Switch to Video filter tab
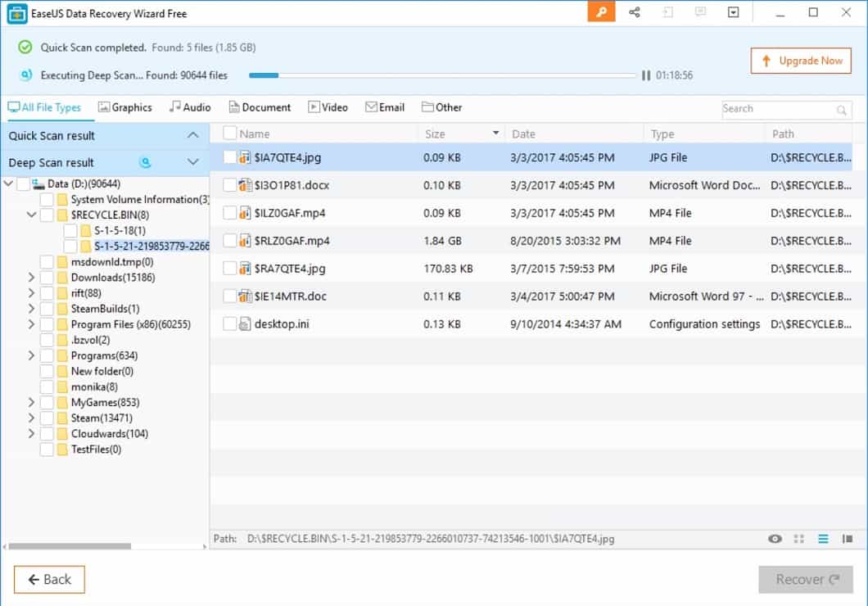 (328, 107)
